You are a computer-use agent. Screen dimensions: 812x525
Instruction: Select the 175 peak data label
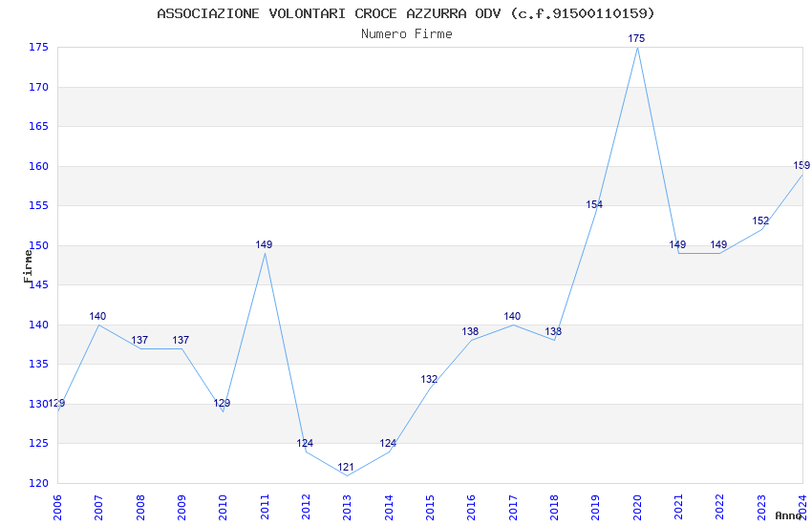[636, 38]
